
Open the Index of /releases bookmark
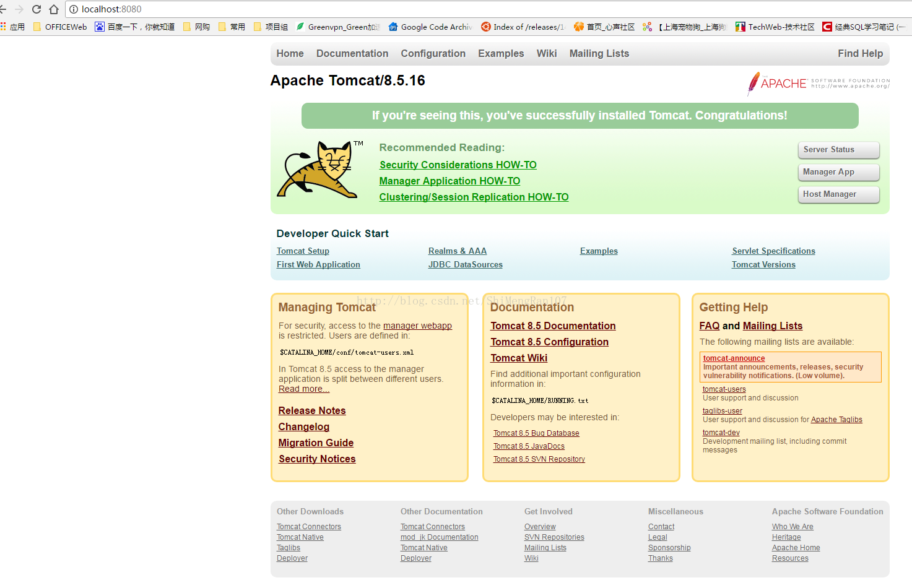click(x=523, y=27)
